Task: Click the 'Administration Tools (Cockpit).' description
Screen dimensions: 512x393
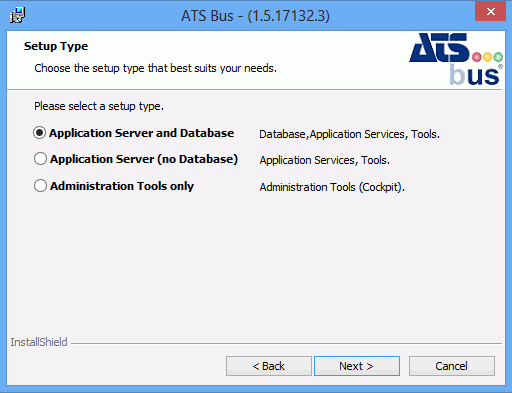Action: point(332,187)
